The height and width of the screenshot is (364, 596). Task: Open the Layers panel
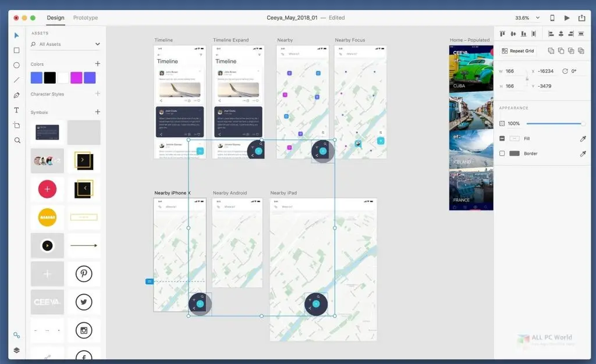[x=16, y=350]
